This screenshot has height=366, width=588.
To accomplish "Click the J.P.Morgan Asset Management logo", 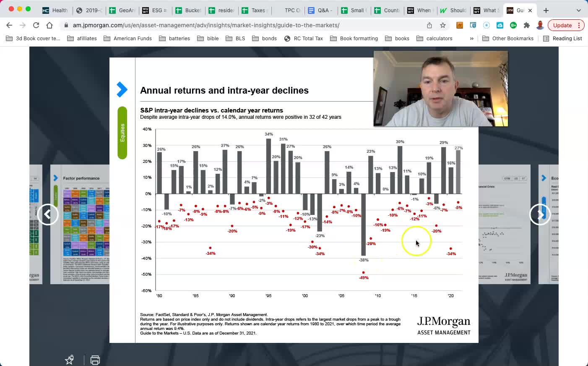I will point(444,326).
